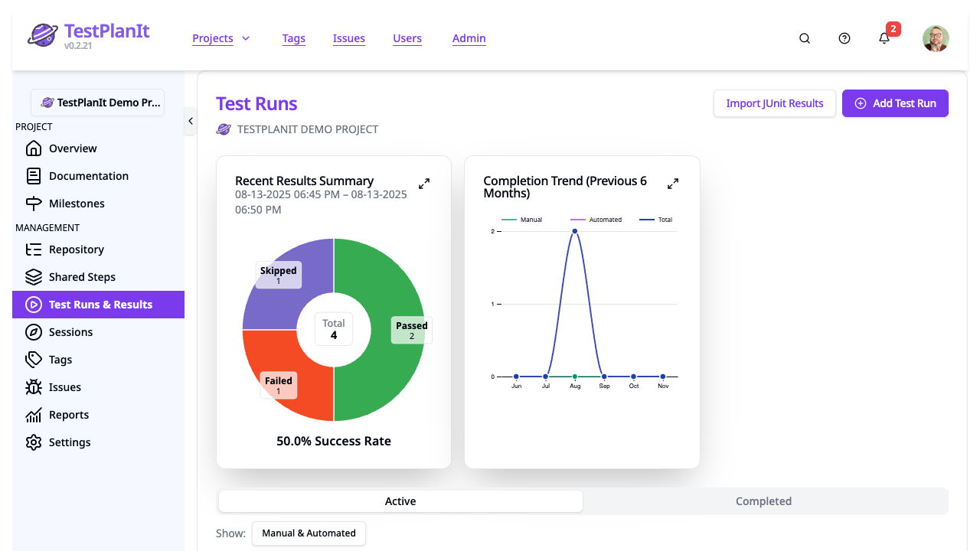The width and height of the screenshot is (980, 551).
Task: Open notifications via the bell icon
Action: 884,37
